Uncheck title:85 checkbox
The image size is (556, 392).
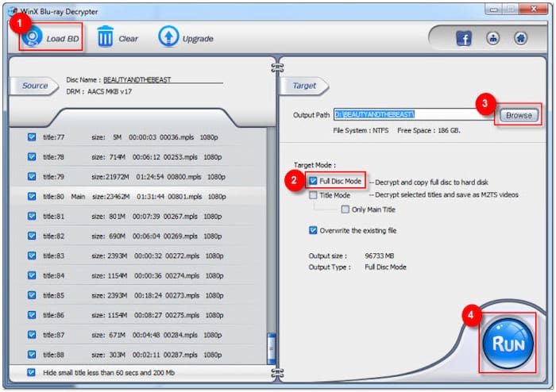pos(32,295)
